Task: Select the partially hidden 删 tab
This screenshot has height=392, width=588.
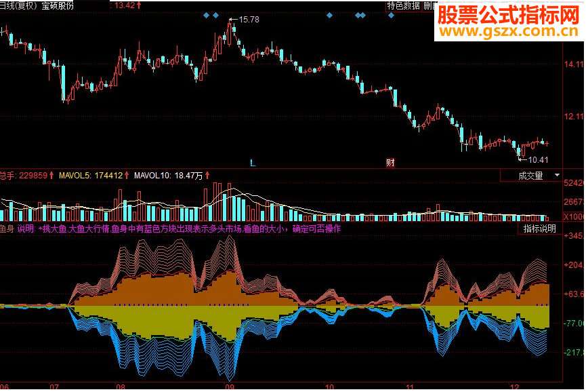Action: 428,5
